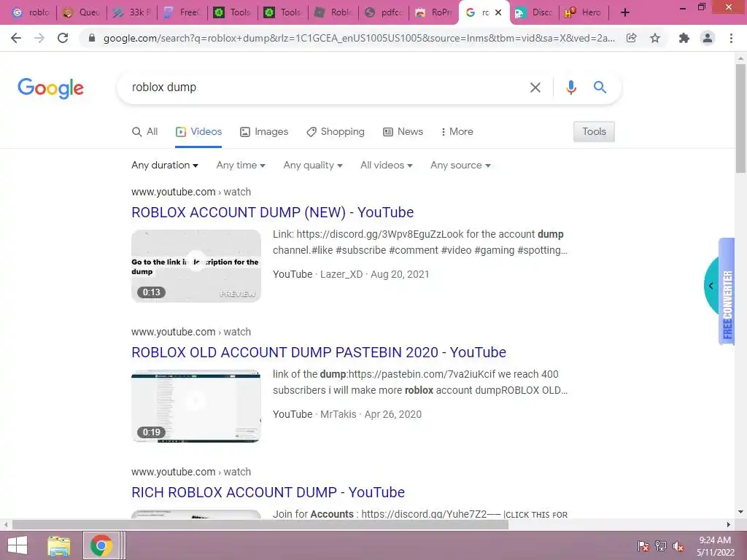Click the scroll right arrow

tap(729, 525)
